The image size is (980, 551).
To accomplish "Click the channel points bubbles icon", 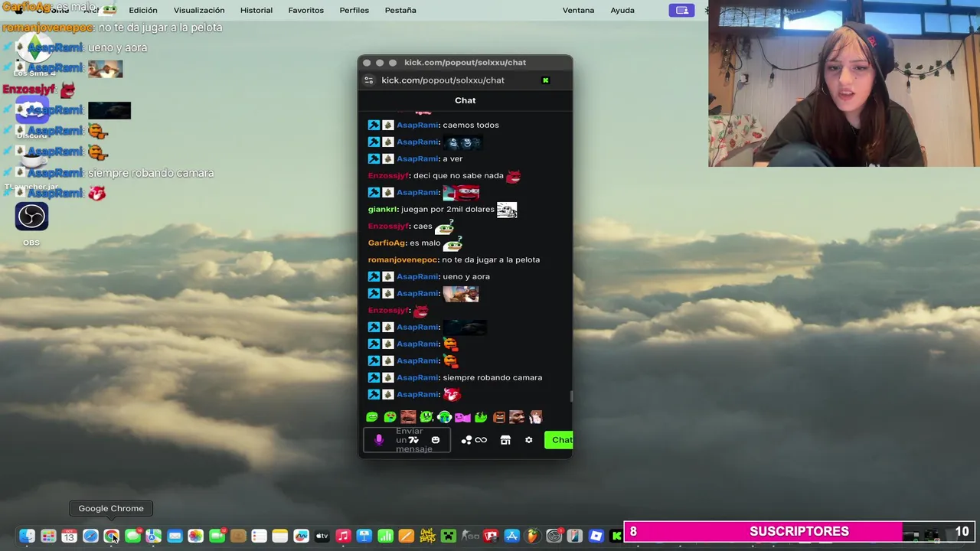I will pos(466,440).
